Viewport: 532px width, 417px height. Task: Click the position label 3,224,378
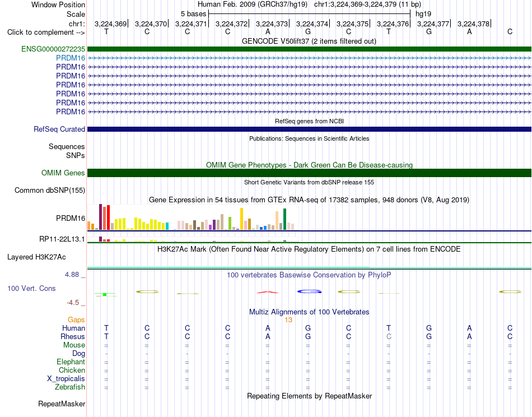click(x=474, y=24)
